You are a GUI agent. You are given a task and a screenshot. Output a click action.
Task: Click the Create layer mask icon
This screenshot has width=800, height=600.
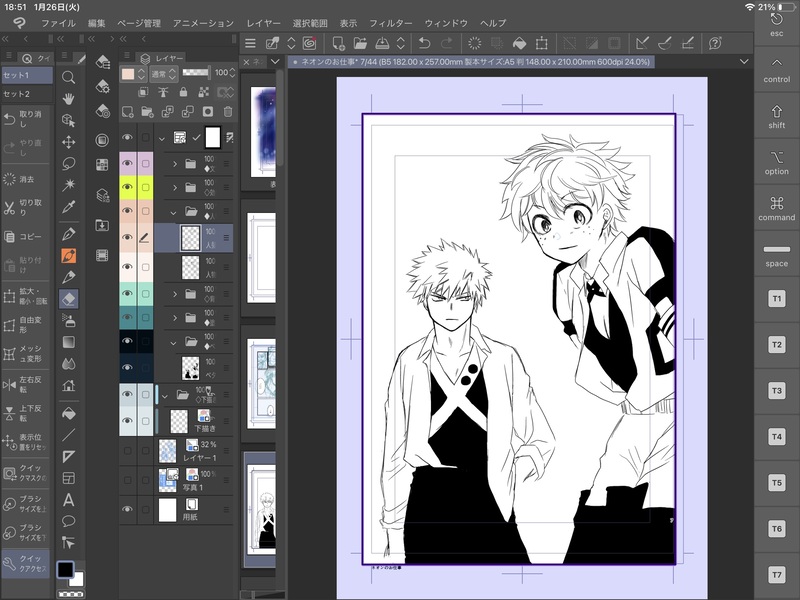tap(208, 112)
